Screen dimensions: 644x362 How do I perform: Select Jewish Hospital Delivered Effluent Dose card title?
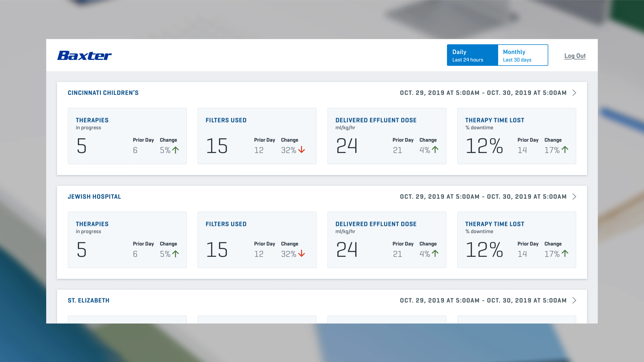pyautogui.click(x=376, y=224)
